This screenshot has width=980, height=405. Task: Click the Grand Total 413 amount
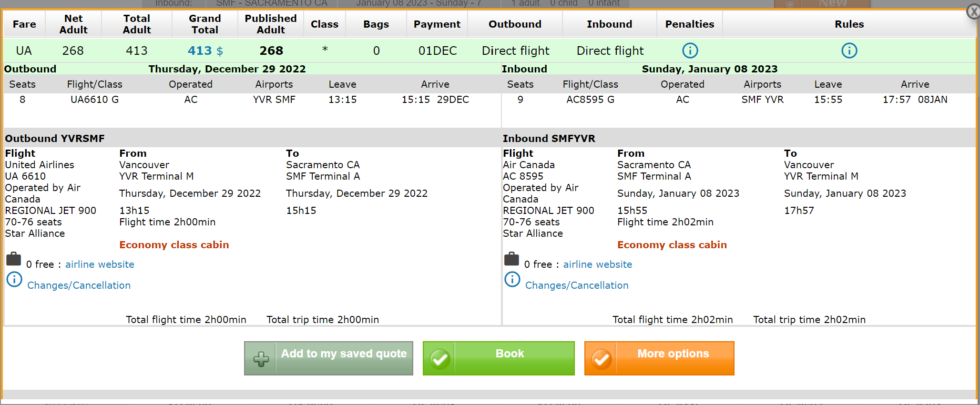(x=200, y=51)
